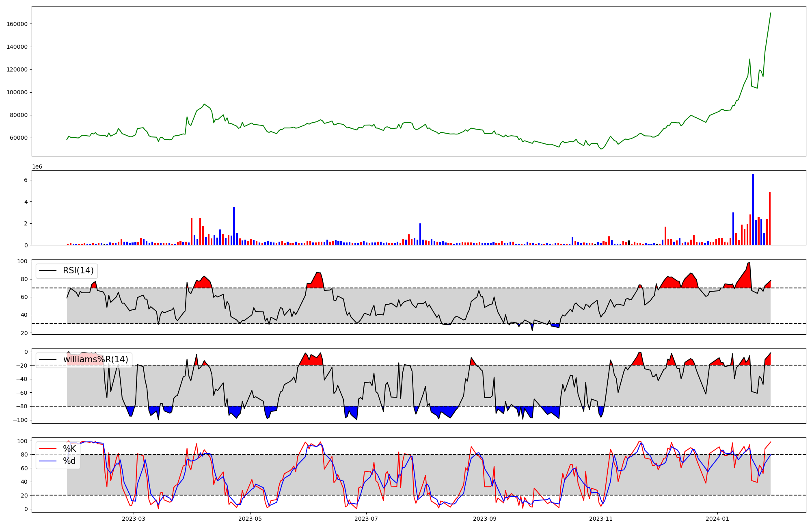The width and height of the screenshot is (812, 528).
Task: Click the 2023-09 x-axis date label
Action: 485,519
